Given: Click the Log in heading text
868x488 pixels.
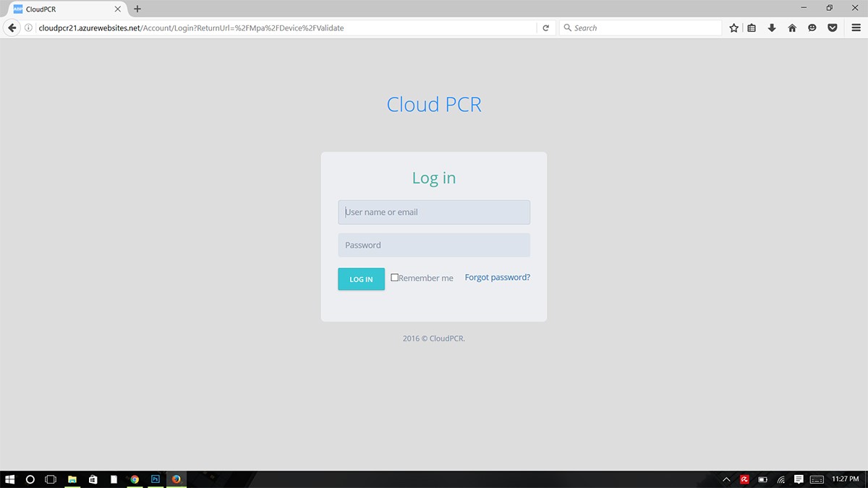Looking at the screenshot, I should (x=434, y=178).
